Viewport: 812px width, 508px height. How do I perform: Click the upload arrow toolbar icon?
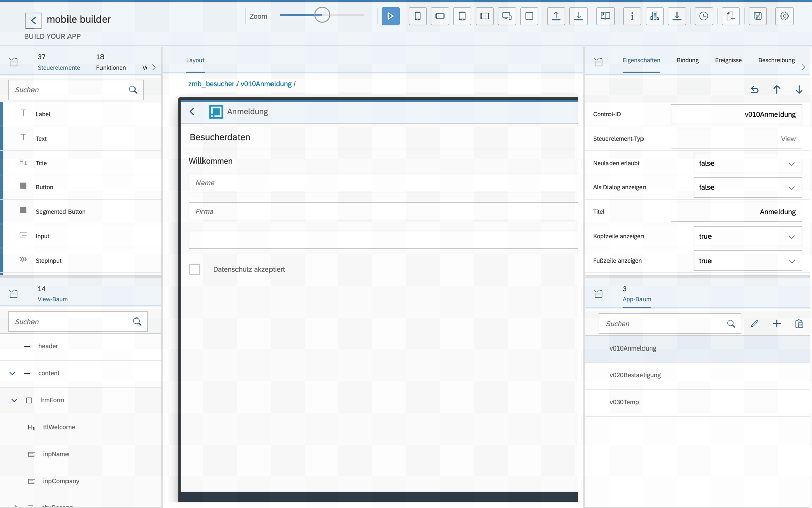556,16
